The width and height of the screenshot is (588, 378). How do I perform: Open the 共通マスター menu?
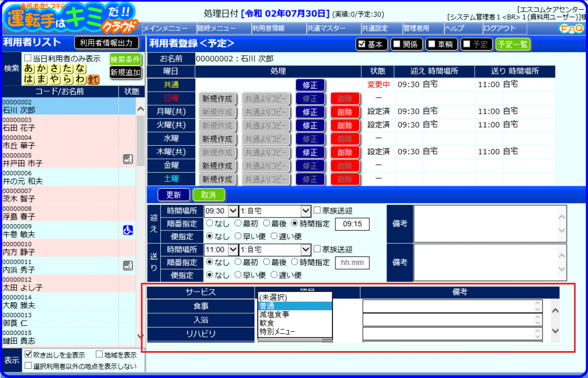coord(326,29)
